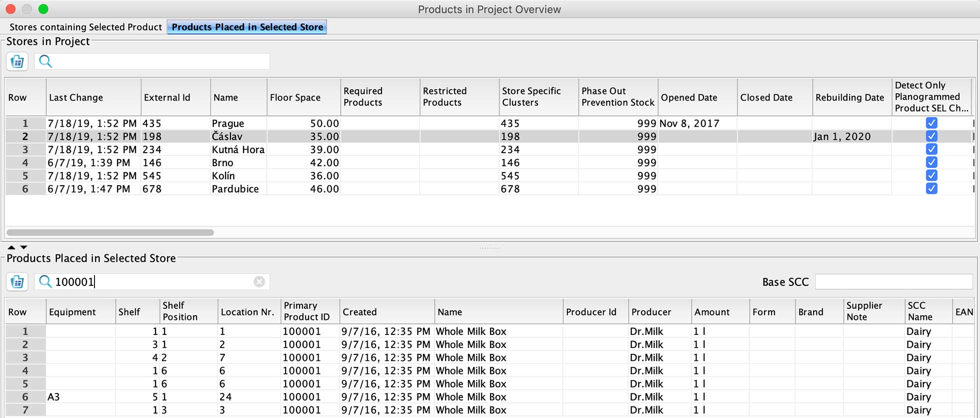
Task: Collapse panel using the up arrow splitter
Action: tap(11, 247)
